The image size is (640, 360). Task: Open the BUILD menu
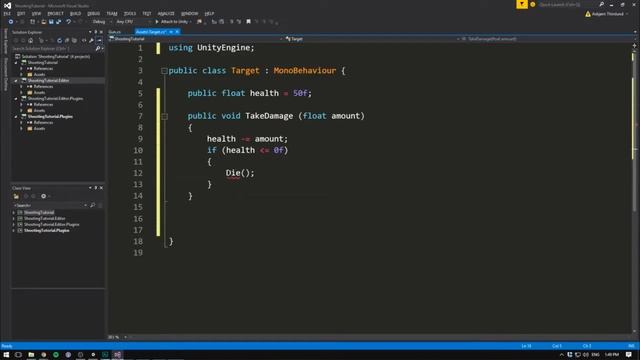pyautogui.click(x=76, y=13)
